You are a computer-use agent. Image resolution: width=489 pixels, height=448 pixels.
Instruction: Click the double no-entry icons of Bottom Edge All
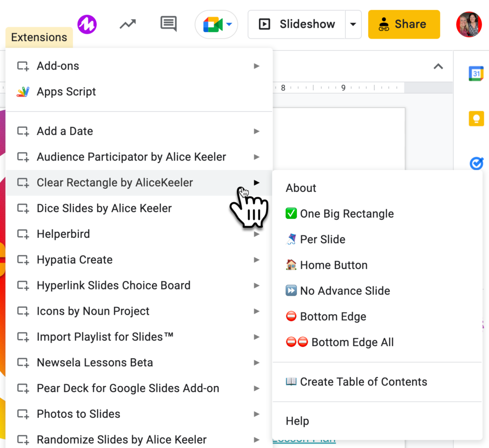pyautogui.click(x=297, y=342)
